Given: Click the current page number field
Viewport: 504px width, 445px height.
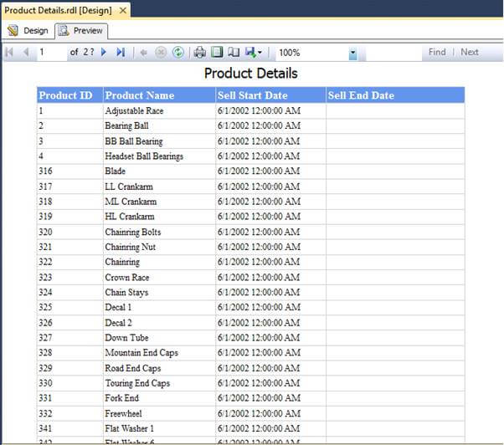Looking at the screenshot, I should click(x=53, y=52).
